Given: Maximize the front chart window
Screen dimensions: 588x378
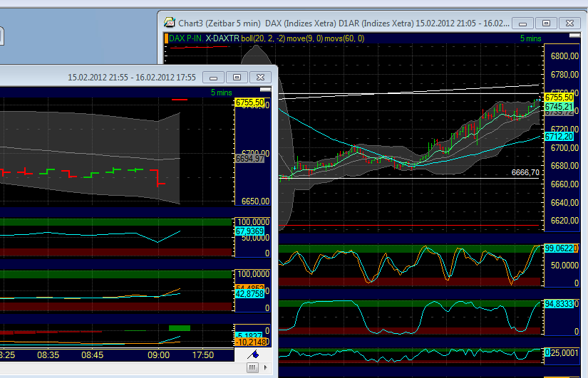Looking at the screenshot, I should tap(237, 77).
